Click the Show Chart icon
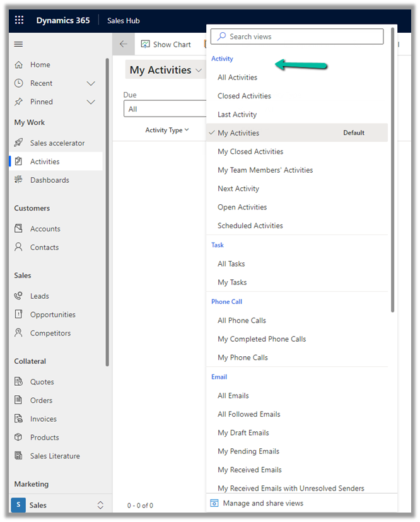The height and width of the screenshot is (522, 420). [146, 44]
